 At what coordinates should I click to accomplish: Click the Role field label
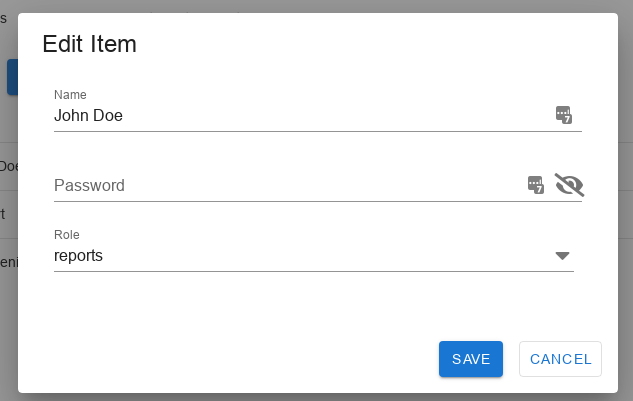coord(67,235)
